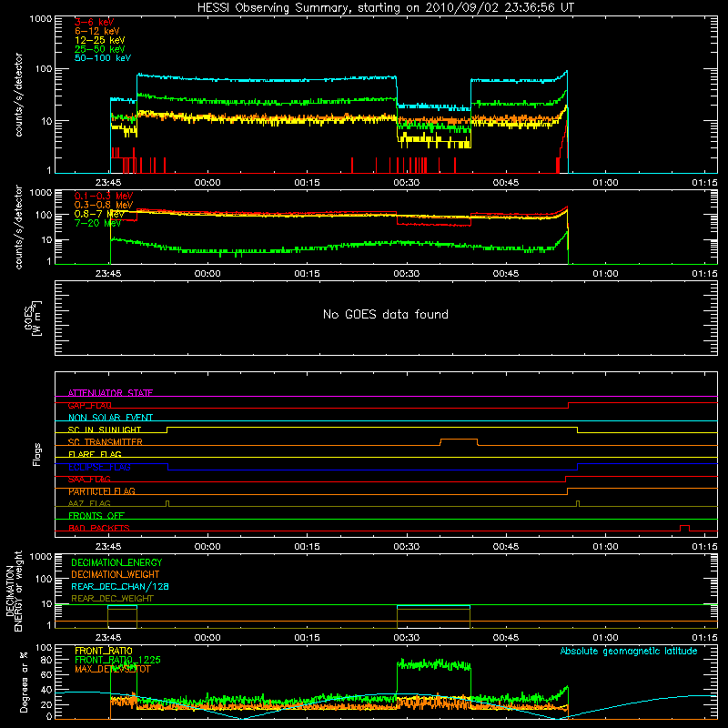Select the FLARE_FLAG label
This screenshot has height=728, width=728.
[95, 454]
